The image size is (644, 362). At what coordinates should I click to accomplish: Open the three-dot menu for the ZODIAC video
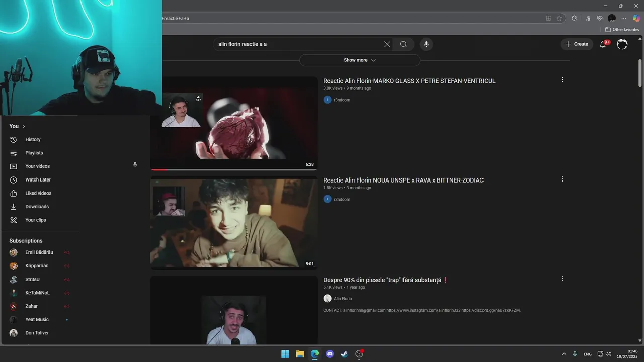pos(562,179)
